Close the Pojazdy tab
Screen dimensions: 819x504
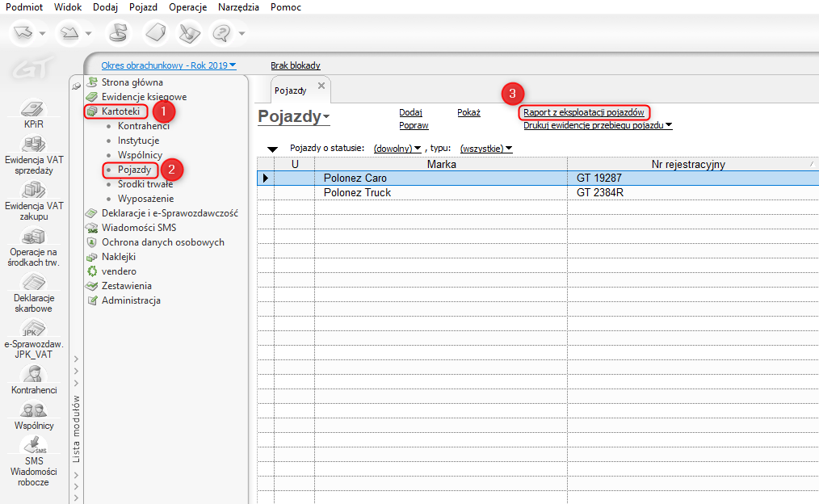321,86
